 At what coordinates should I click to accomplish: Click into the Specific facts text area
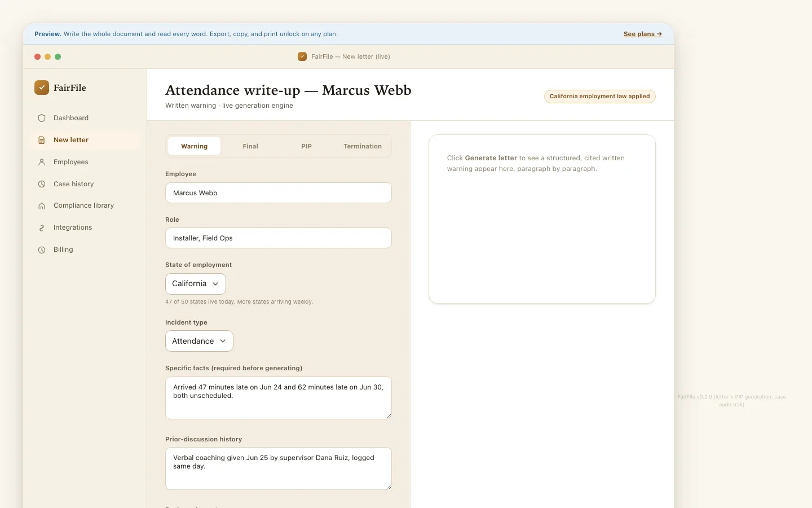(279, 398)
